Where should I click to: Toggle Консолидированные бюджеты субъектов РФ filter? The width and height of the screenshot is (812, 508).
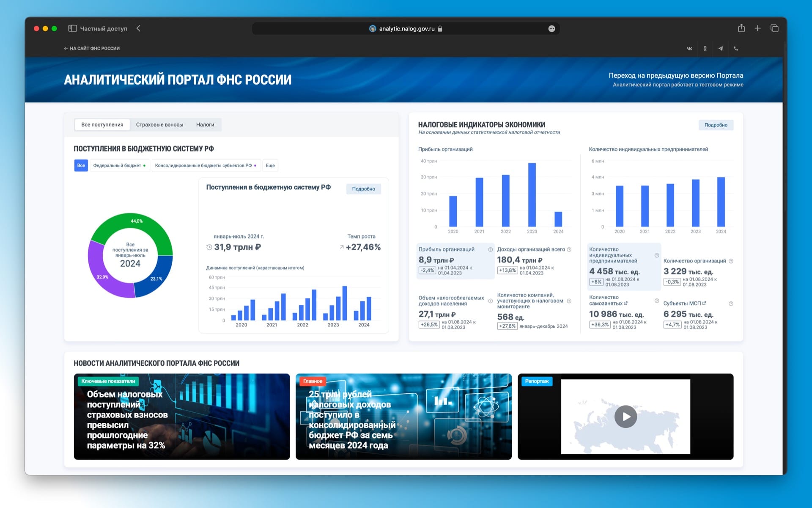tap(206, 166)
